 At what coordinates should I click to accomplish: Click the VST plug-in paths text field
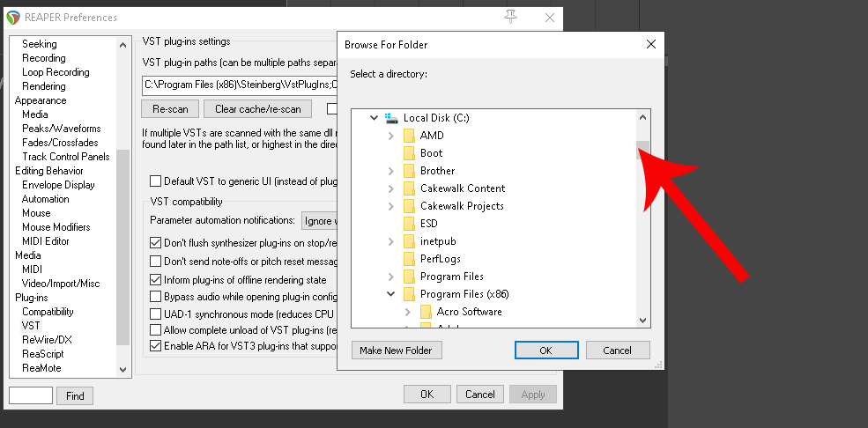point(240,85)
